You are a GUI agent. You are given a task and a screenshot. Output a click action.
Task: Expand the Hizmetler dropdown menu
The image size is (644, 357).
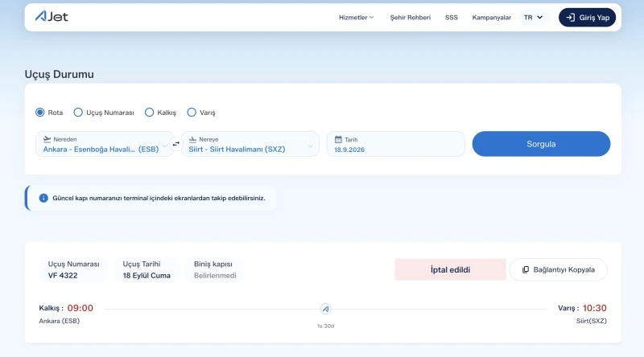click(356, 17)
